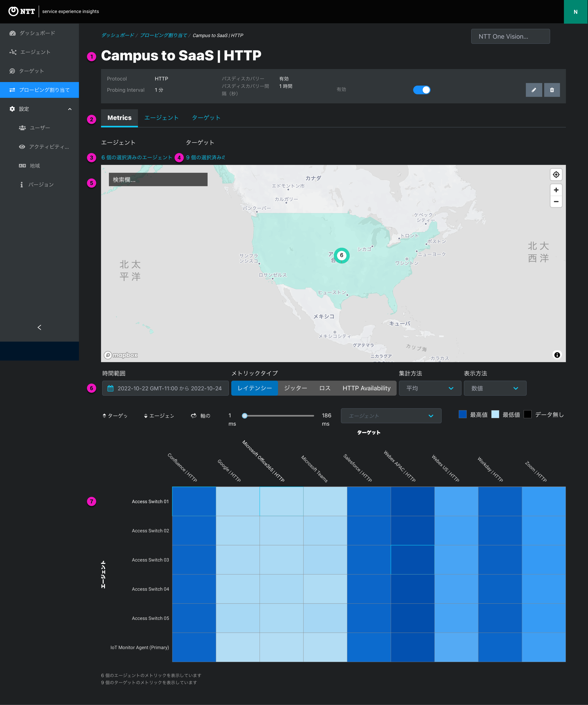Select the レイテンシー metric type

tap(254, 388)
